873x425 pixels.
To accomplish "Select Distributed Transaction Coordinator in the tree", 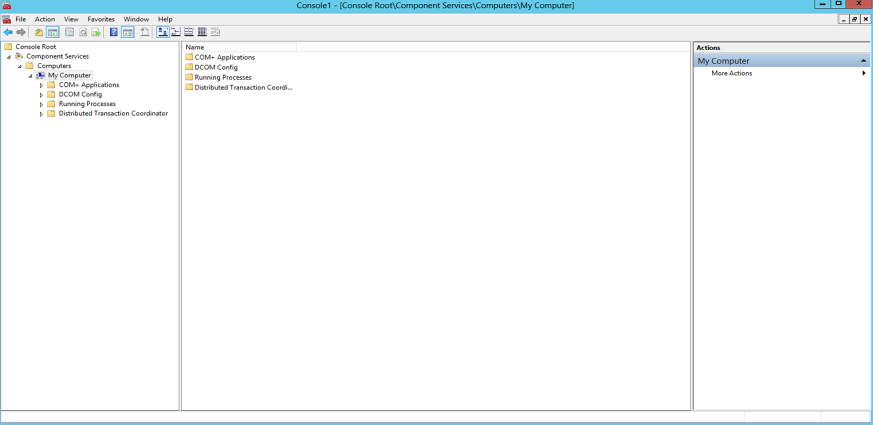I will 113,114.
